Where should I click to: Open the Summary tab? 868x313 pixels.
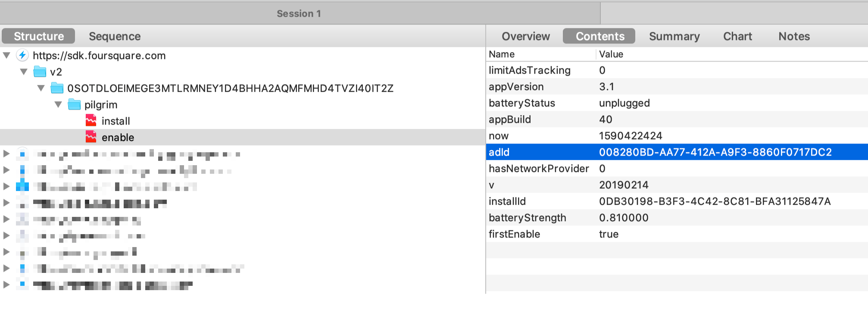674,36
